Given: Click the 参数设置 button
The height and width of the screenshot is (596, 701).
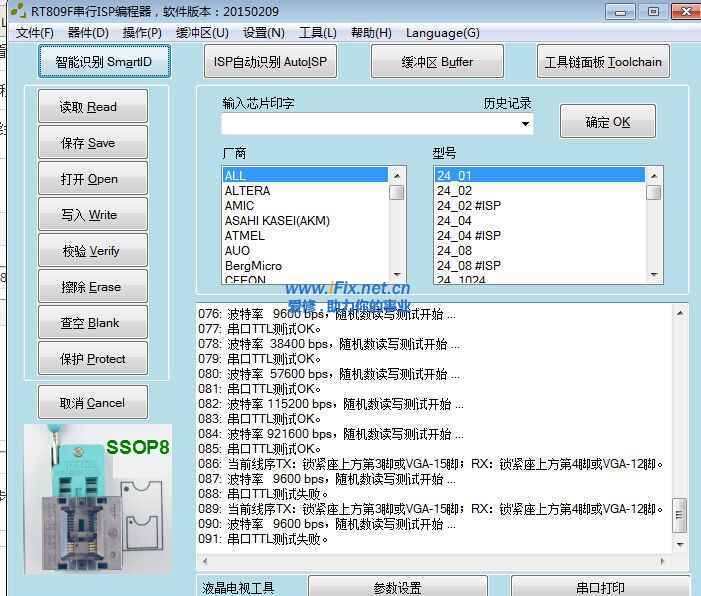Looking at the screenshot, I should (397, 587).
